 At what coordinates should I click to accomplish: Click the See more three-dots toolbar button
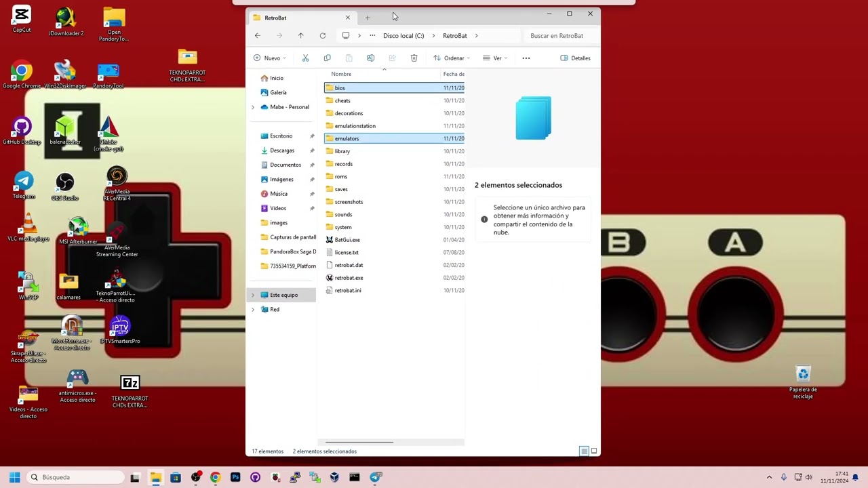tap(526, 58)
